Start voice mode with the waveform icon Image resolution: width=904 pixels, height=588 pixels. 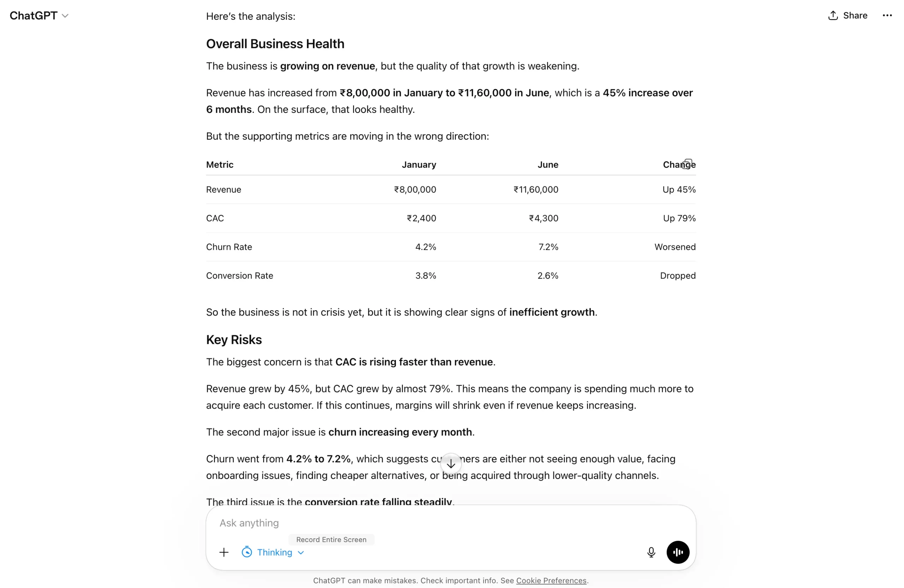[x=678, y=552]
